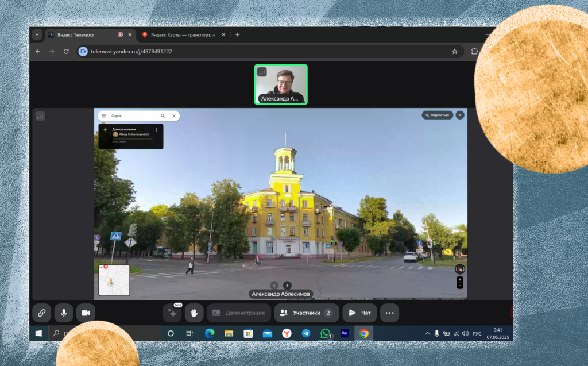Open the browser extensions puzzle icon
Viewport: 588px width, 366px height.
pos(474,52)
